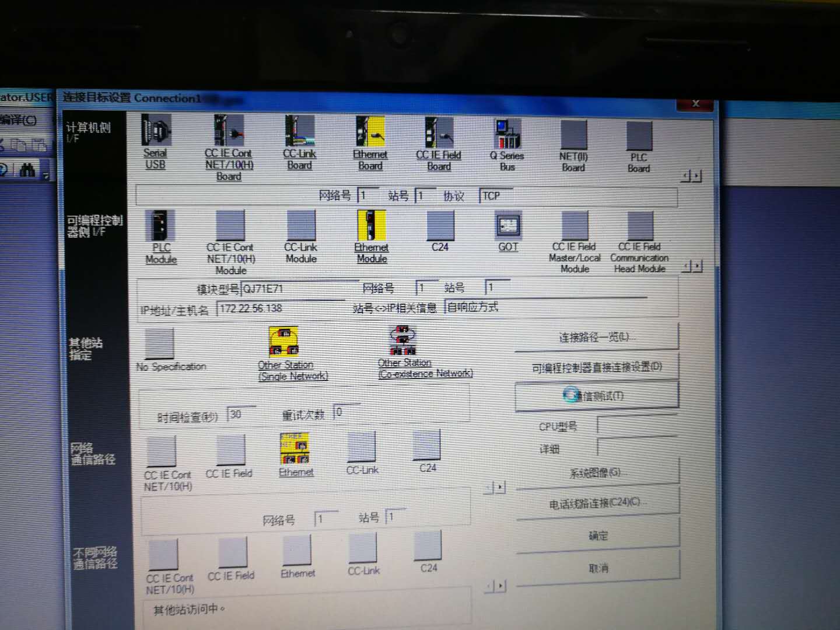Viewport: 840px width, 630px height.
Task: Open 连接路径一览(L) list
Action: tap(596, 337)
